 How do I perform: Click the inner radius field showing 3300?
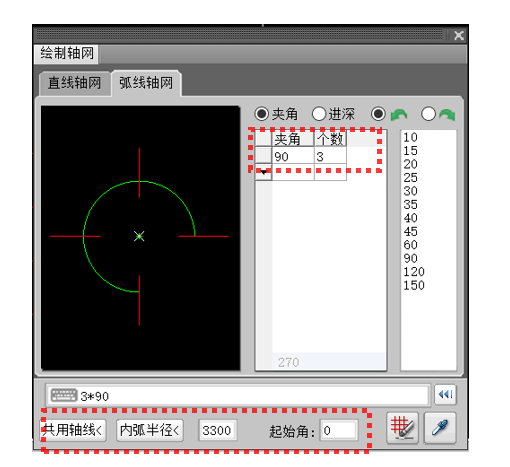tap(218, 430)
